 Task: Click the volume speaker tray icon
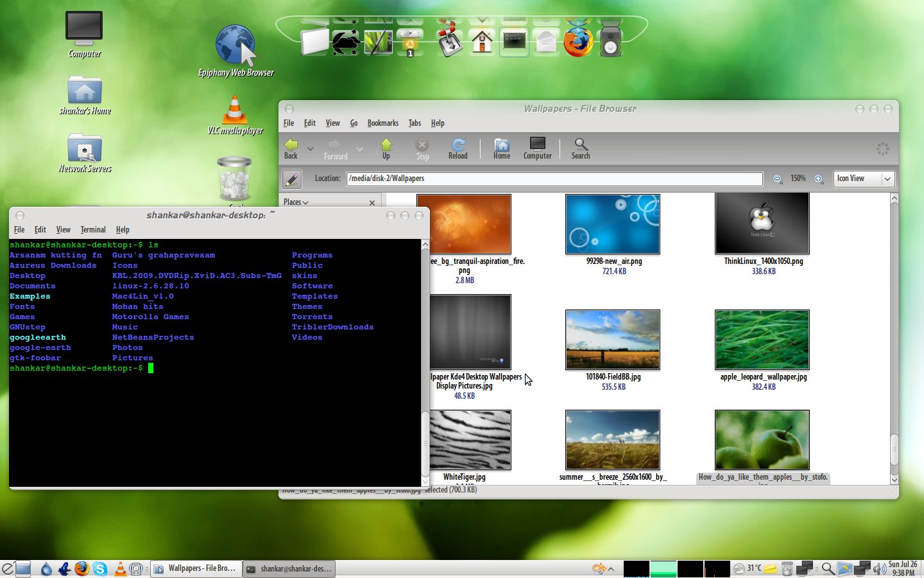[x=879, y=568]
